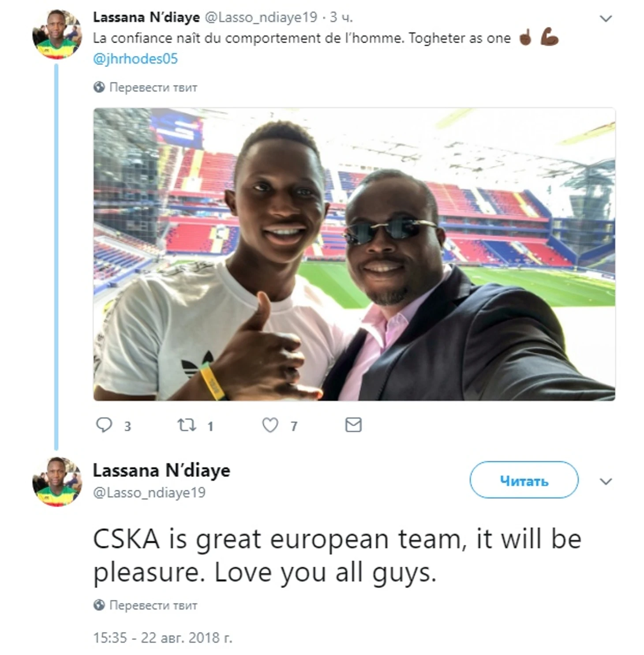
Task: Click the reply speech bubble icon
Action: click(104, 425)
